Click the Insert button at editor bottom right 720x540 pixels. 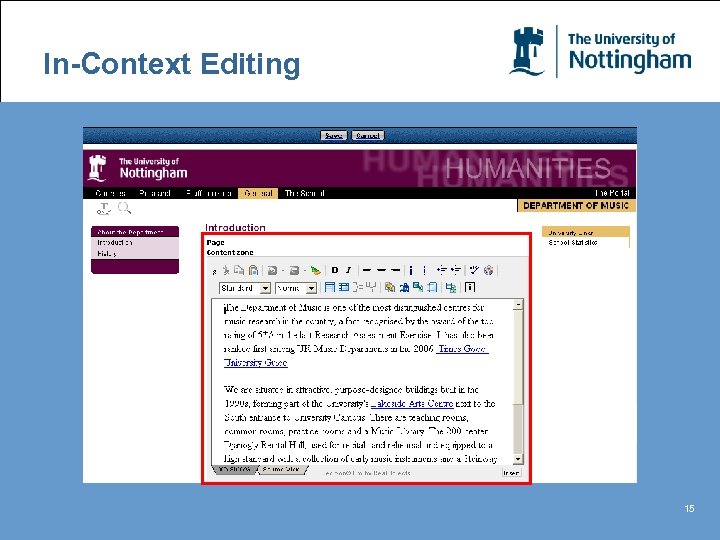click(x=511, y=472)
